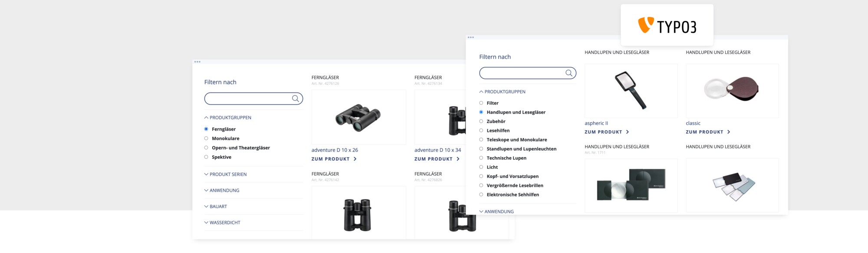Open the stacked card magnifiers image
The width and height of the screenshot is (868, 253).
coord(732,185)
